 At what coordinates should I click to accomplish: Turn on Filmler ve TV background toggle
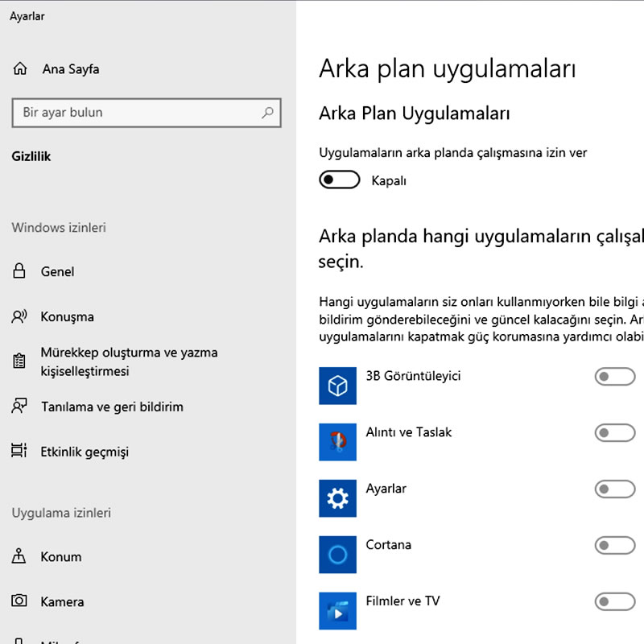[614, 601]
